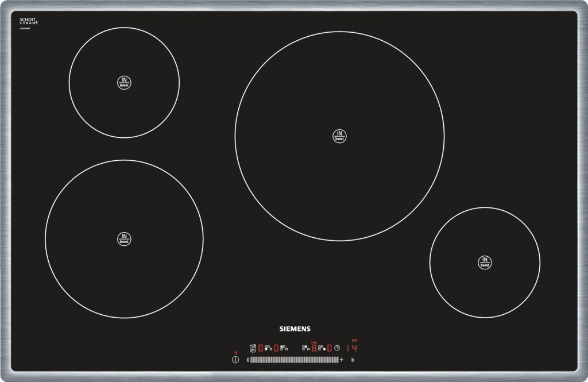Tap the middle of the power level slider
588x382 pixels.
coord(295,360)
